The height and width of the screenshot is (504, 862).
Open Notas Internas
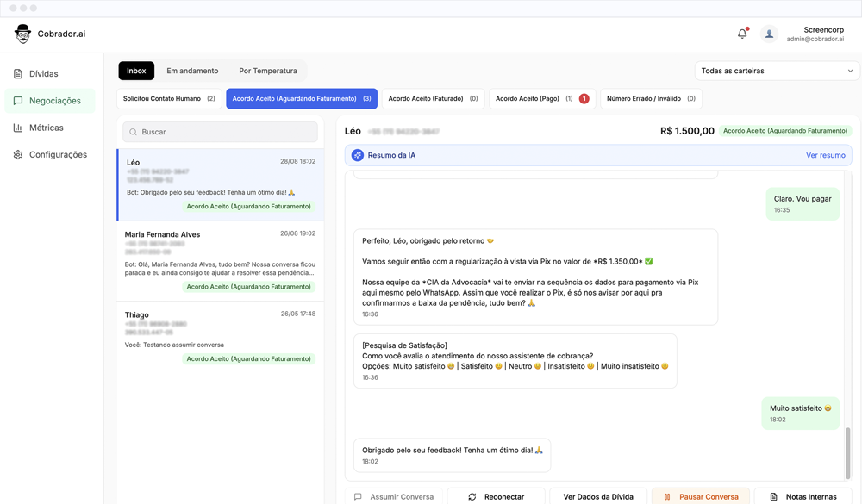[x=803, y=496]
